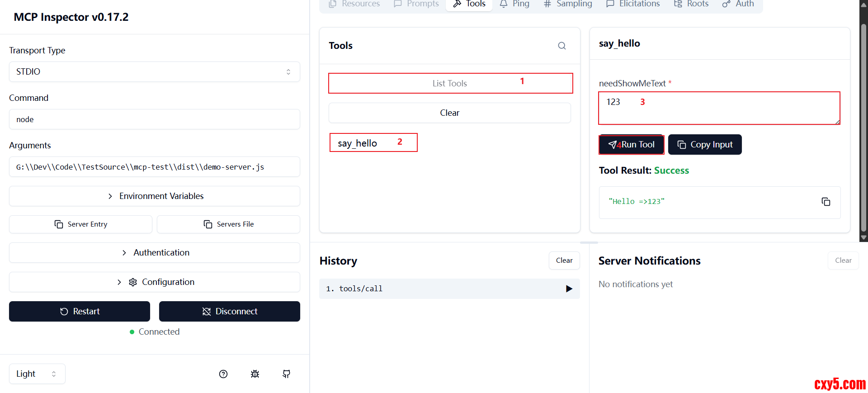Expand the Authentication section
Viewport: 868px width, 393px height.
pos(154,253)
